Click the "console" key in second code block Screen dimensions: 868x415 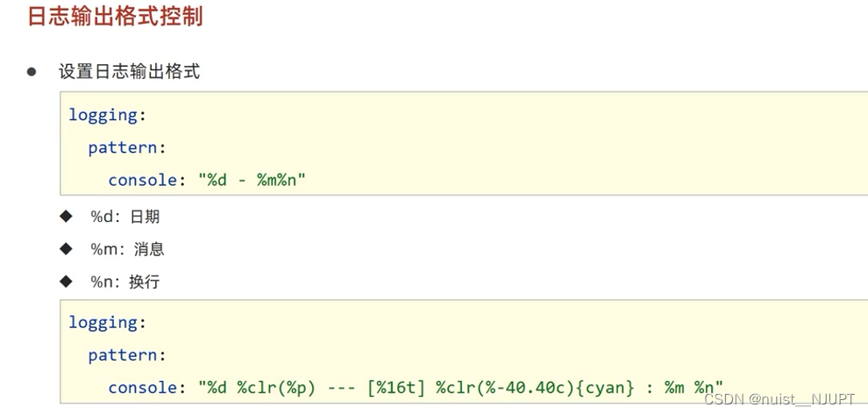click(141, 387)
